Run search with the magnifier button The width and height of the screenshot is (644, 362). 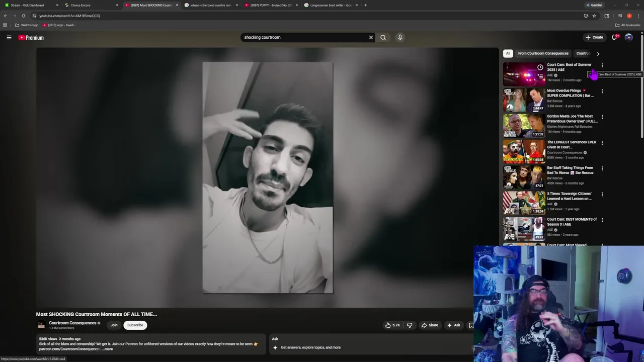click(x=383, y=37)
